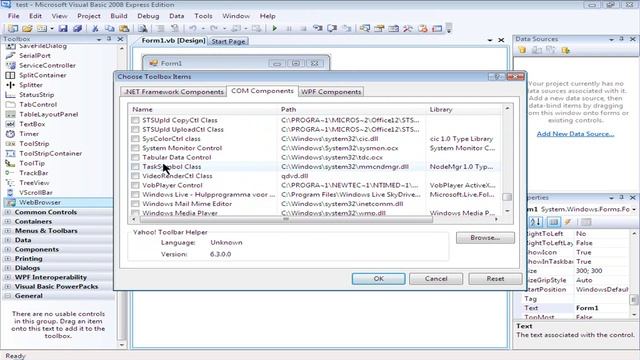Click the Properties panel vertical scrollbar thumb
Image resolution: width=640 pixels, height=360 pixels.
[633, 300]
